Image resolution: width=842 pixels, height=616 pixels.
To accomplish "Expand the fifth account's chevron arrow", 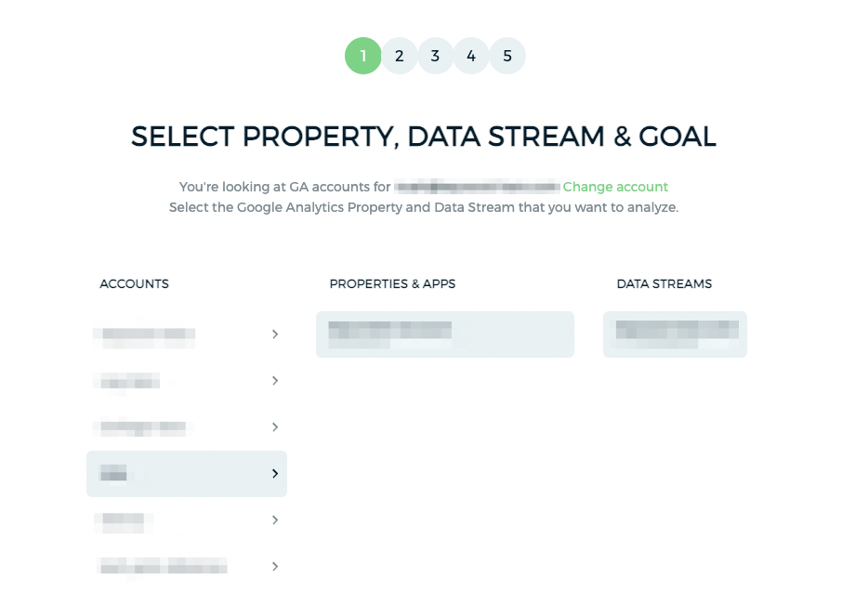I will (275, 520).
